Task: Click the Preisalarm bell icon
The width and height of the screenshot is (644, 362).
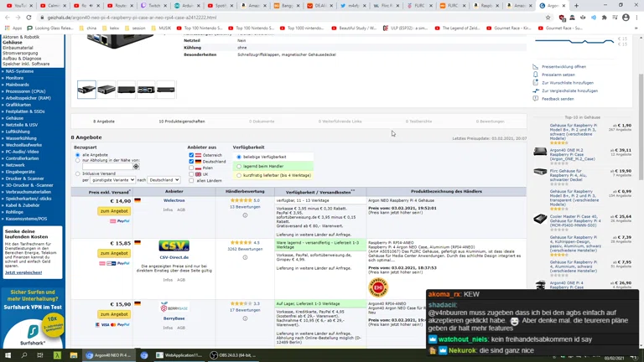Action: coord(535,75)
